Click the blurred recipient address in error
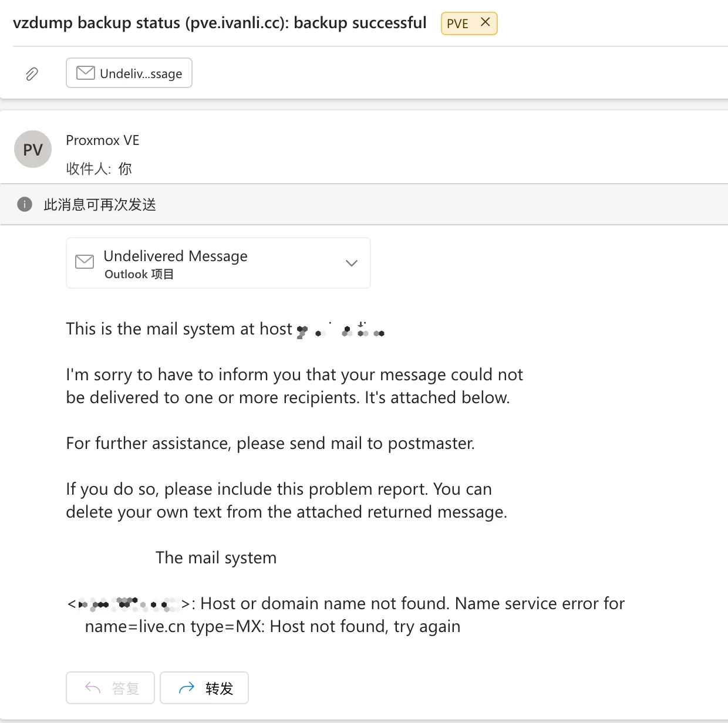The image size is (728, 723). click(129, 603)
